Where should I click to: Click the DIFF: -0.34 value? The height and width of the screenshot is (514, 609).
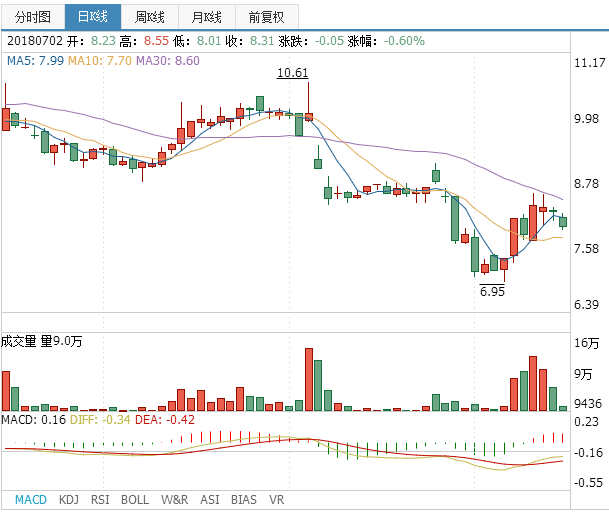[100, 420]
